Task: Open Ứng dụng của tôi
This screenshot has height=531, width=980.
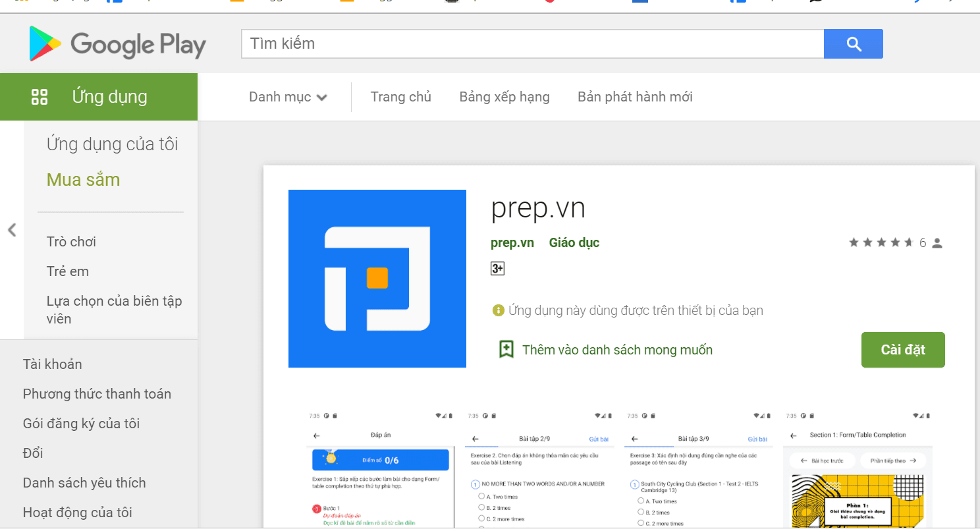Action: [x=113, y=144]
